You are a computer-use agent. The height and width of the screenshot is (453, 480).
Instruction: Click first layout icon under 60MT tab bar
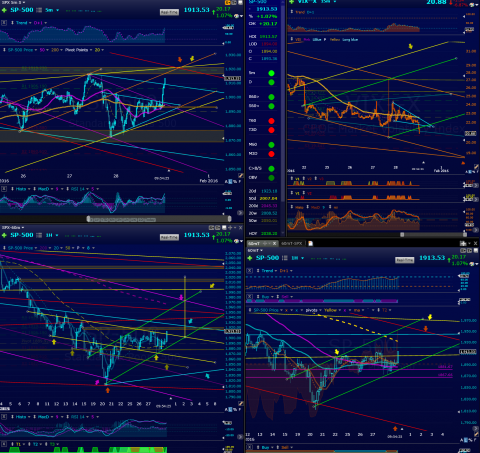coord(463,251)
